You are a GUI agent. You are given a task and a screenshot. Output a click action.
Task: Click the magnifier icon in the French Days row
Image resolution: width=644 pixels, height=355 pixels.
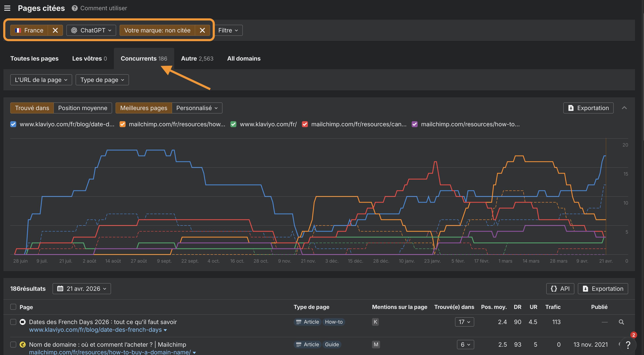(x=621, y=322)
